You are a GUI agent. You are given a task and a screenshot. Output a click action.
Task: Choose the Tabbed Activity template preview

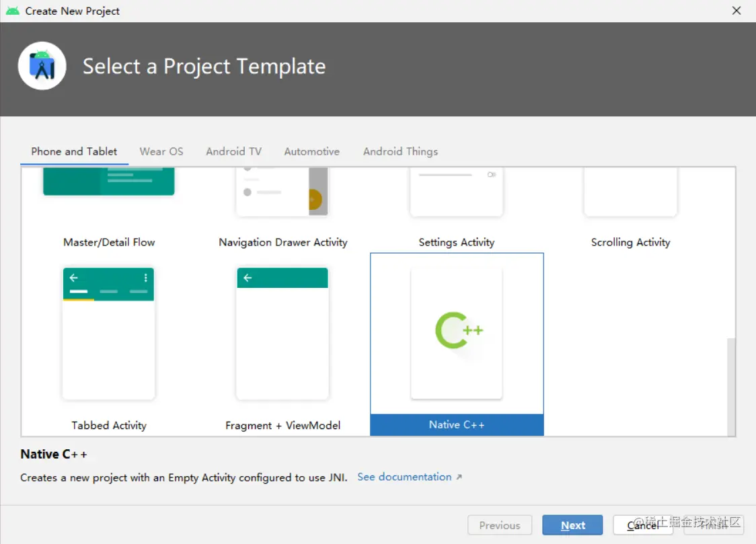tap(109, 333)
